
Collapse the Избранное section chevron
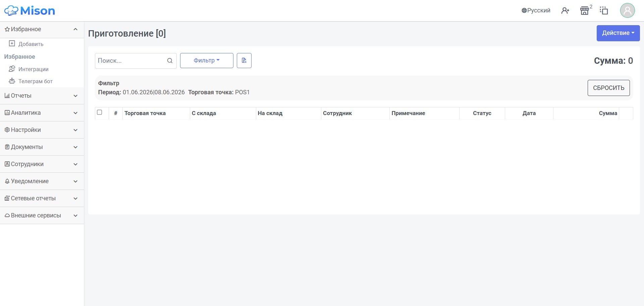pos(75,30)
